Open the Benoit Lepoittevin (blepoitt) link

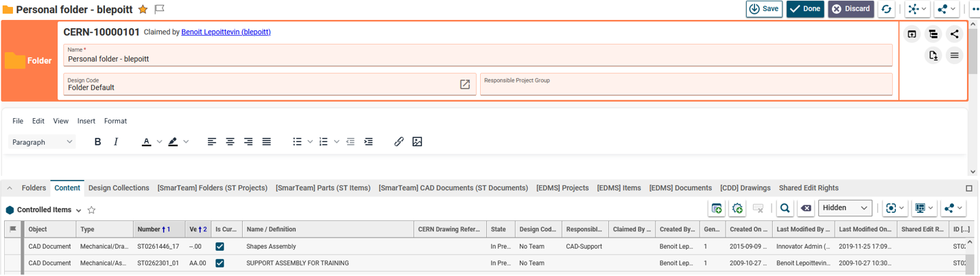tap(226, 32)
